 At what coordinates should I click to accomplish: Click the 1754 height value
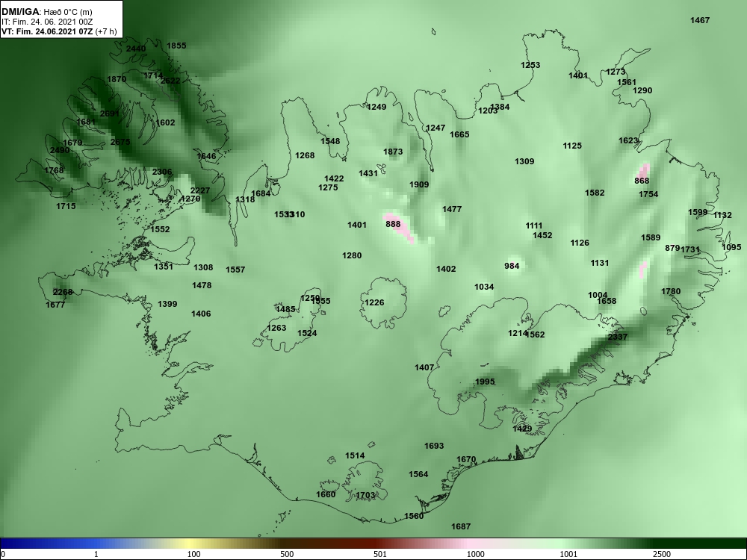[648, 194]
